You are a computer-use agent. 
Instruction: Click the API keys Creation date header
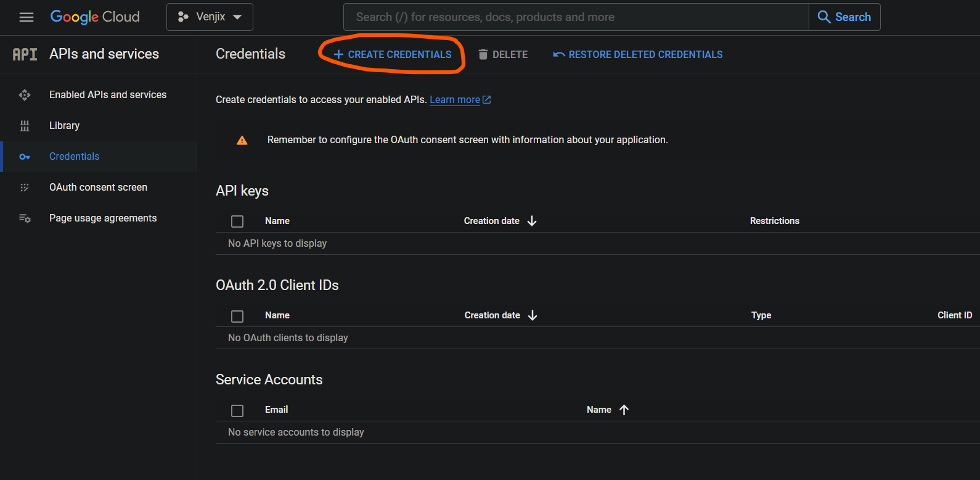tap(492, 221)
